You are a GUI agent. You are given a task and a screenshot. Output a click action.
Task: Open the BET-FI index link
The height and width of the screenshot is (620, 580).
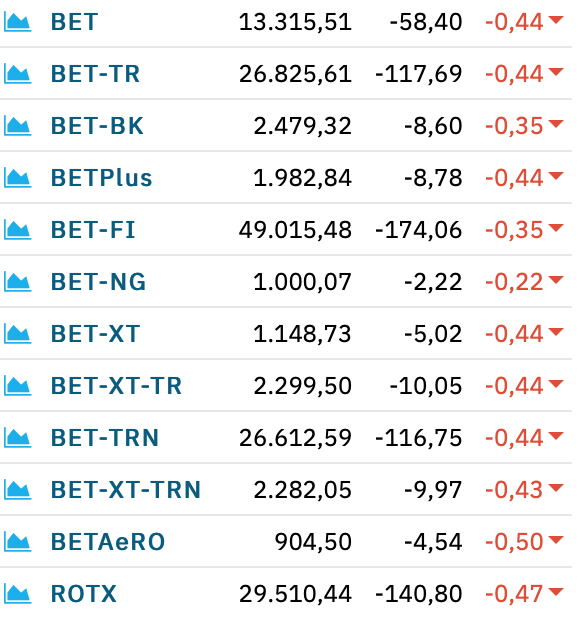click(x=93, y=230)
